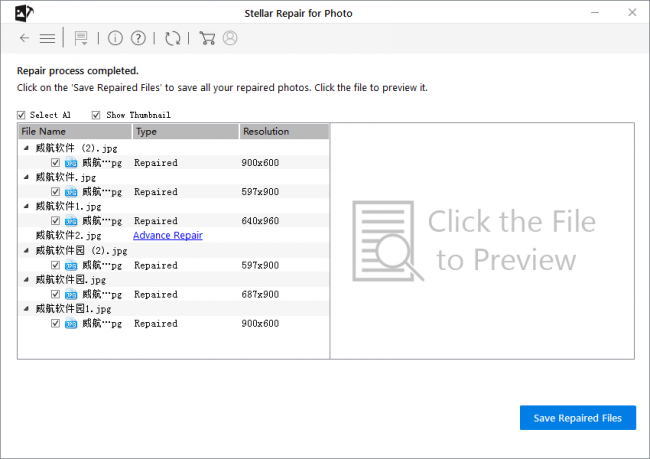Open the help question mark icon
Viewport: 650px width, 459px height.
click(x=138, y=38)
